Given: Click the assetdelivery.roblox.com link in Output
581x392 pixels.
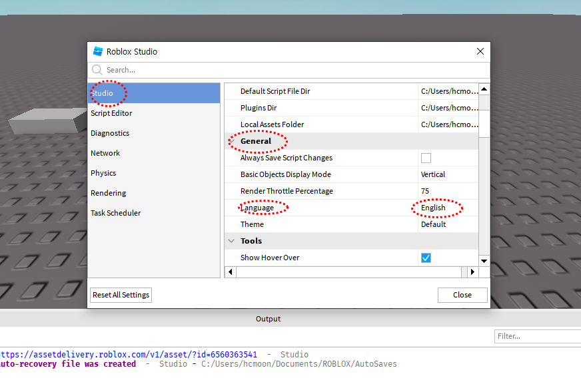Looking at the screenshot, I should click(x=128, y=355).
